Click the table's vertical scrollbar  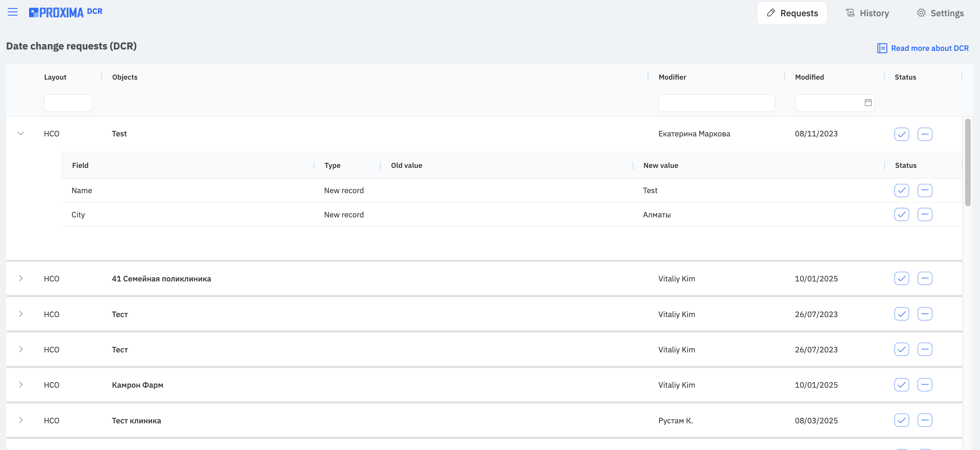(968, 163)
